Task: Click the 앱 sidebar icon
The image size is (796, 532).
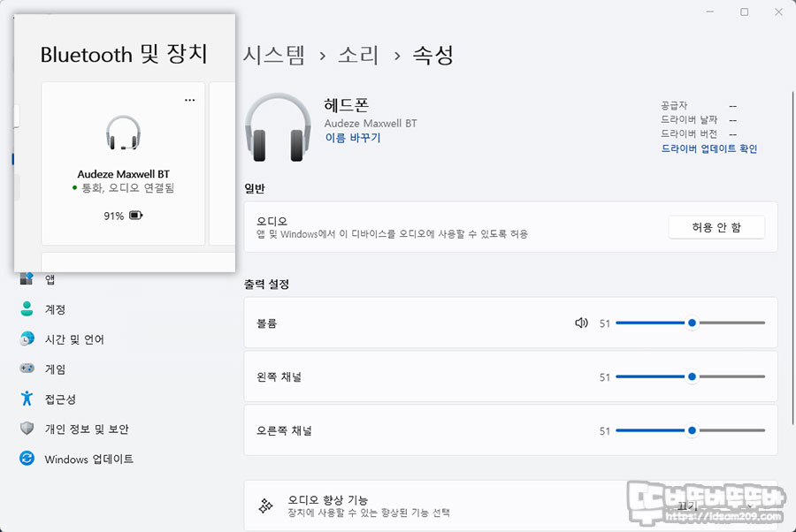Action: [27, 278]
